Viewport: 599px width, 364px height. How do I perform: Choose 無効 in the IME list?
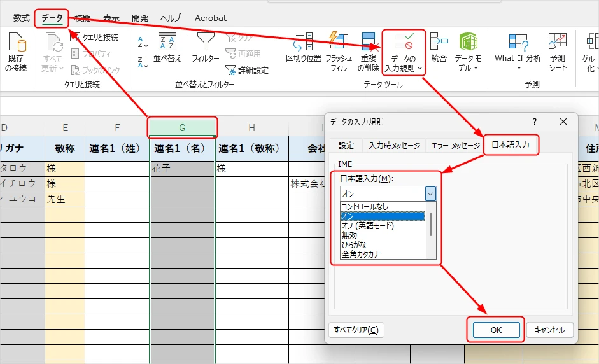(x=383, y=235)
